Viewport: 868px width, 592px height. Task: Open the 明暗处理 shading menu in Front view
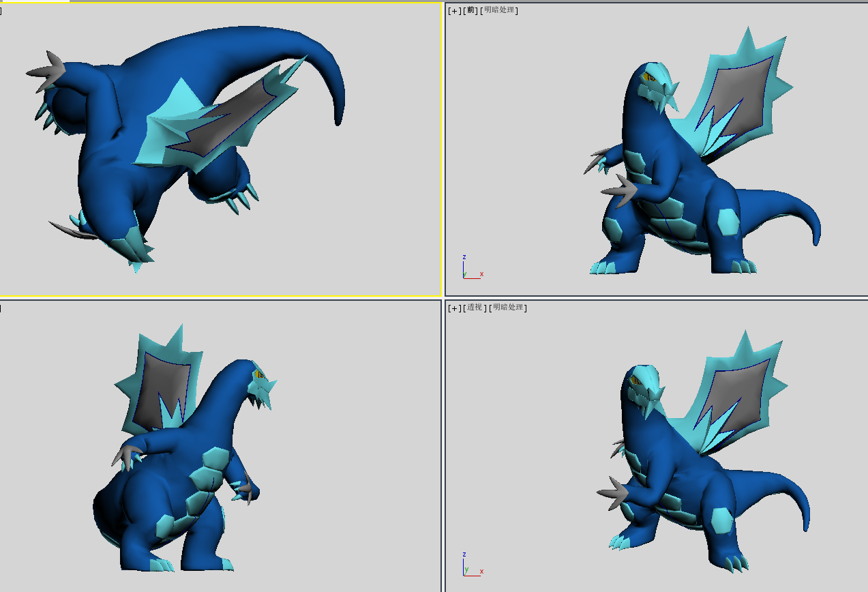click(500, 10)
